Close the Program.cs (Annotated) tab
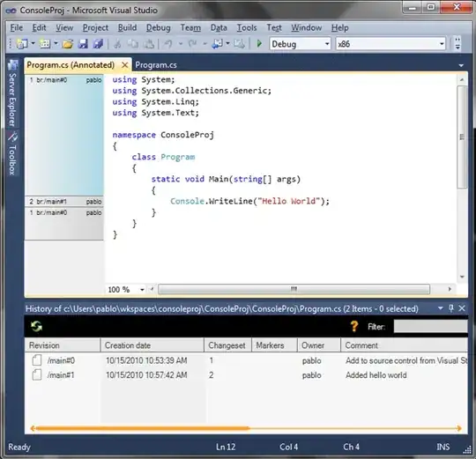Image resolution: width=476 pixels, height=459 pixels. tap(124, 65)
